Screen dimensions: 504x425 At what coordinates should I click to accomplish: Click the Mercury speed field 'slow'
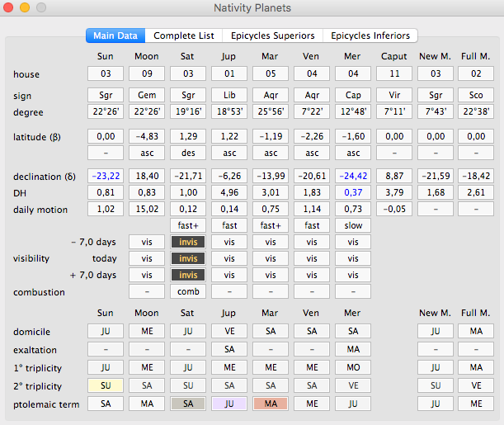(353, 225)
